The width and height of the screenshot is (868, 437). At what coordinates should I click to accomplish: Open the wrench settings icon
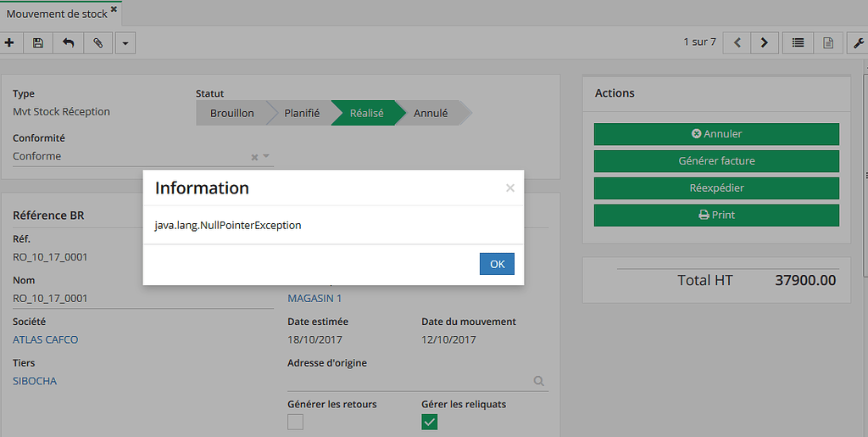pyautogui.click(x=858, y=42)
